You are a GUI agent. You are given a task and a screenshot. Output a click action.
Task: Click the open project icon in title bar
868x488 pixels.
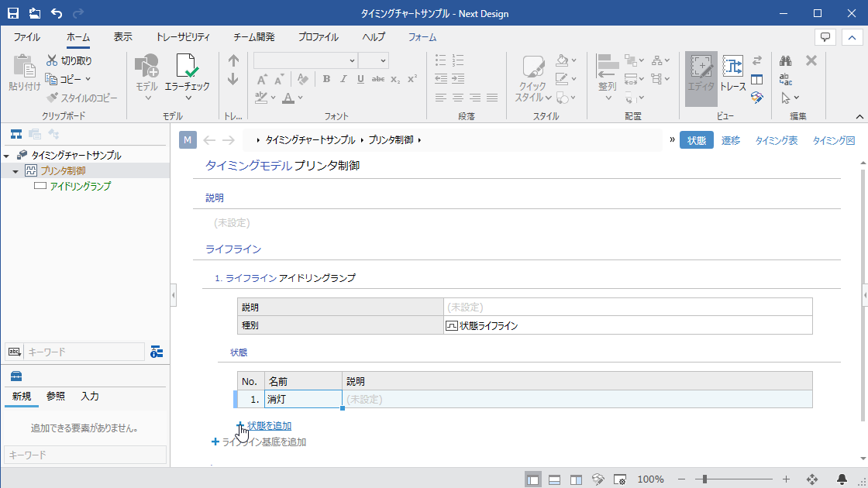coord(34,13)
